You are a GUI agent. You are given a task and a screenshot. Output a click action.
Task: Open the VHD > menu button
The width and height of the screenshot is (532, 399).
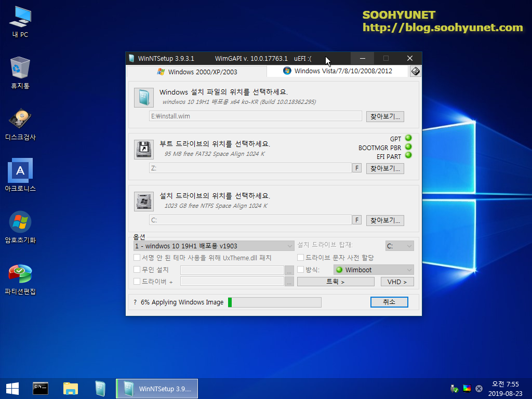point(397,282)
